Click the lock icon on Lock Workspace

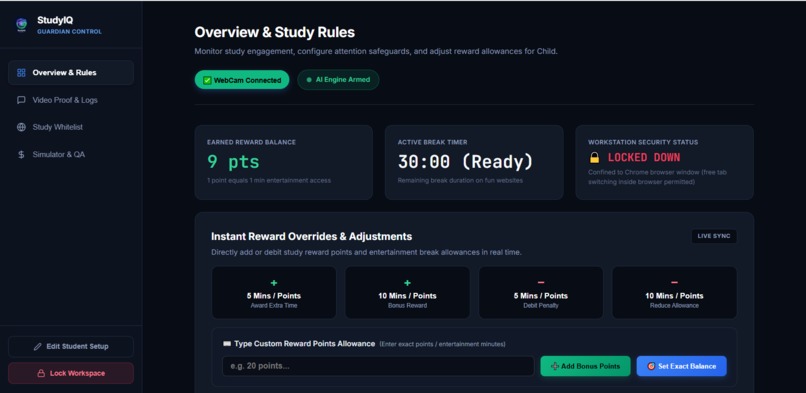tap(41, 373)
